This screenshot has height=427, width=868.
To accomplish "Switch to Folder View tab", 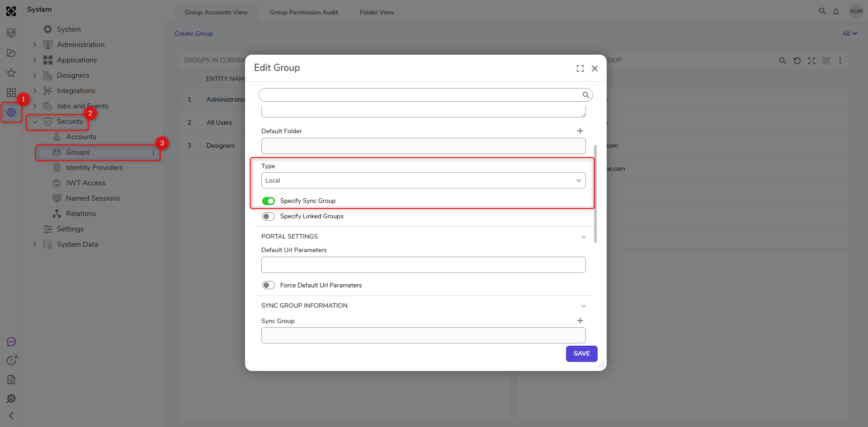I will point(377,13).
